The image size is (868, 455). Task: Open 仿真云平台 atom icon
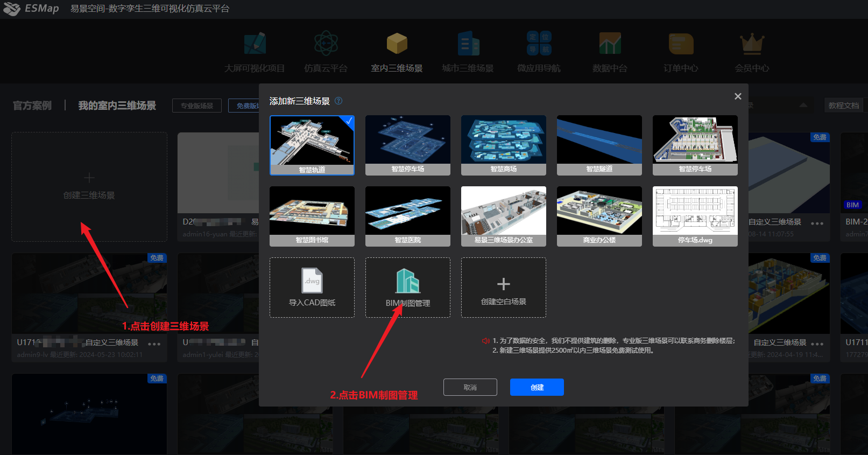point(326,43)
